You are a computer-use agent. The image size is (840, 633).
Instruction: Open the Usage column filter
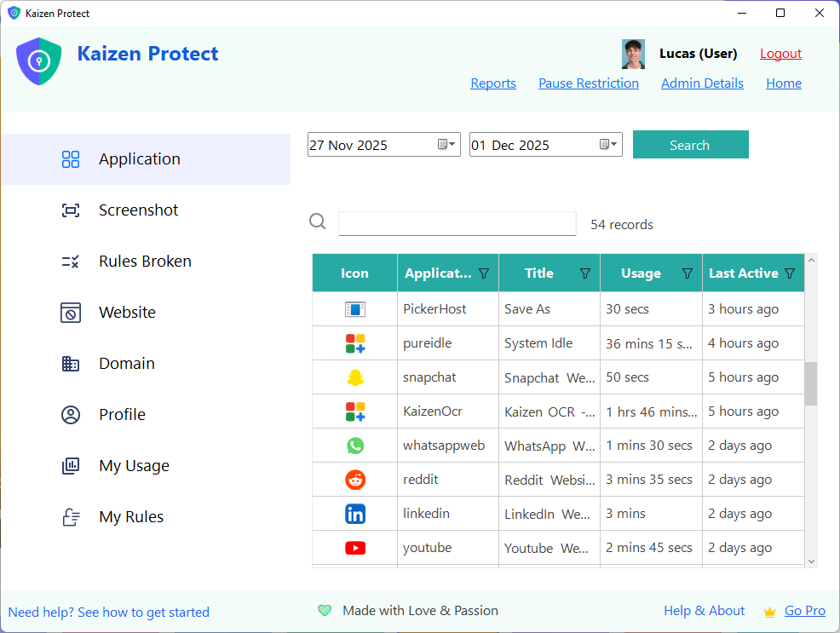pyautogui.click(x=688, y=273)
